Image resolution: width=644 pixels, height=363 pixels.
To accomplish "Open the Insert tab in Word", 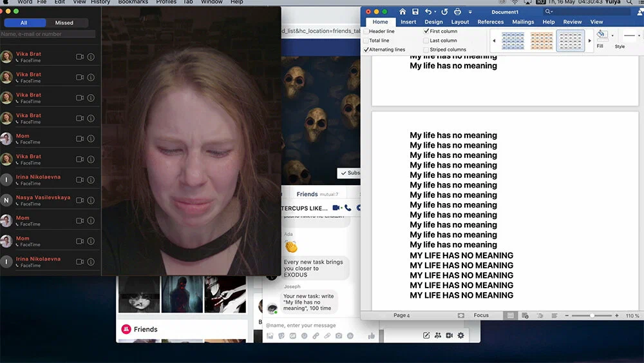I will pos(408,22).
